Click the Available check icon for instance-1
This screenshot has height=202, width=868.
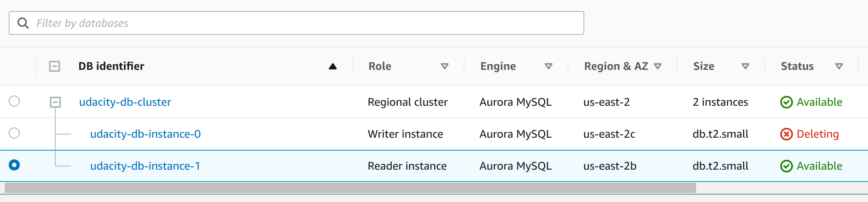click(x=787, y=166)
